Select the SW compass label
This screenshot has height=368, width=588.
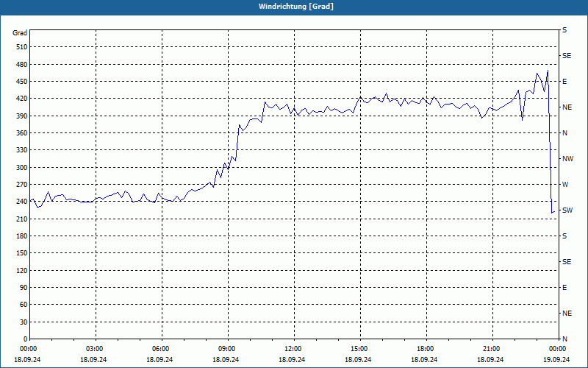(x=567, y=210)
